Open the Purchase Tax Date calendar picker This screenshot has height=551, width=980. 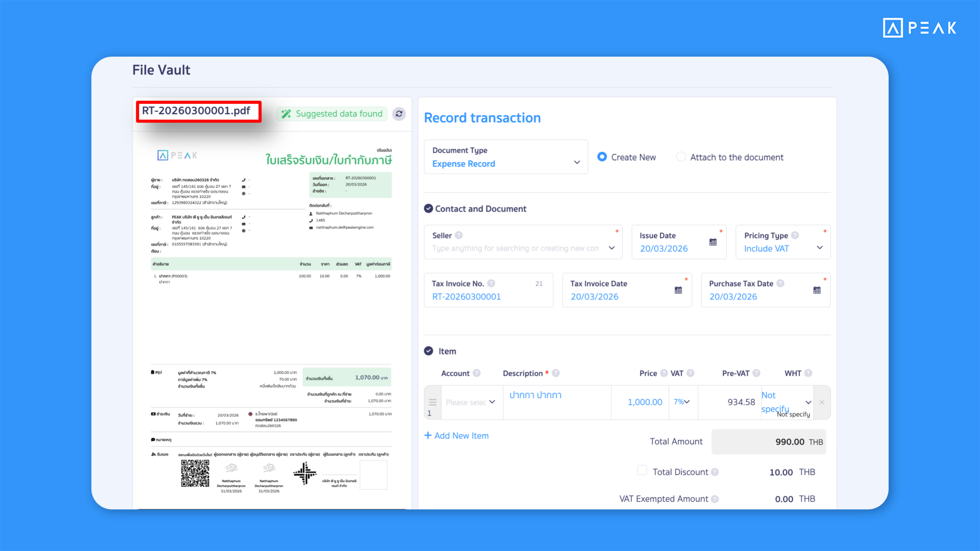coord(817,290)
